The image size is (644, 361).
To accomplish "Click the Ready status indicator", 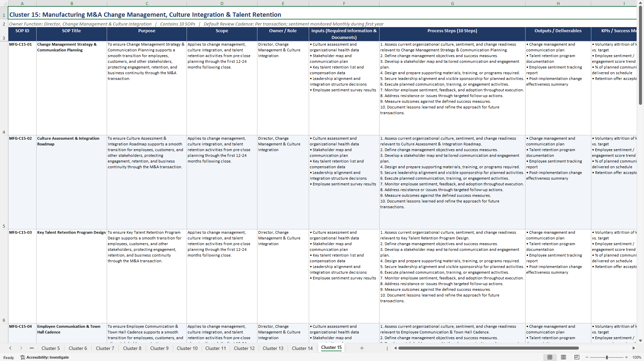I will pyautogui.click(x=8, y=358).
